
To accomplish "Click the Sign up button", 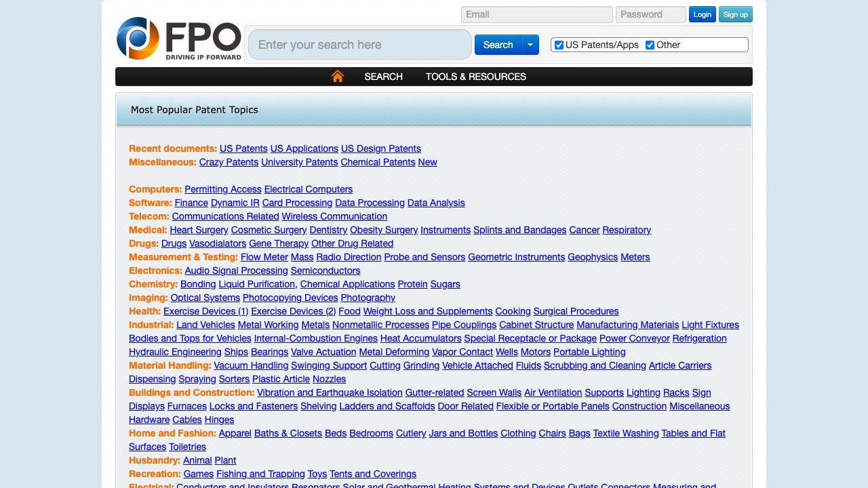I will [735, 14].
